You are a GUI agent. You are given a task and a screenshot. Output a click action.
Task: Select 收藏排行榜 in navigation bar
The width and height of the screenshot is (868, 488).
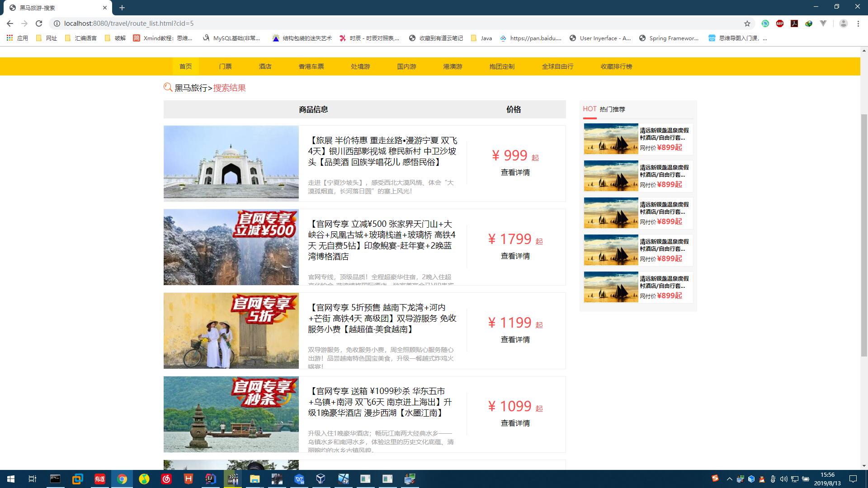616,66
